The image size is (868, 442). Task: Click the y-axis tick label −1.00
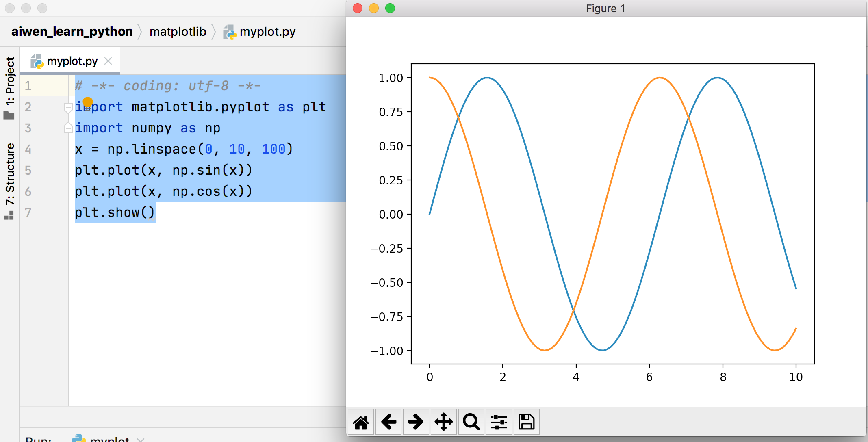[386, 351]
